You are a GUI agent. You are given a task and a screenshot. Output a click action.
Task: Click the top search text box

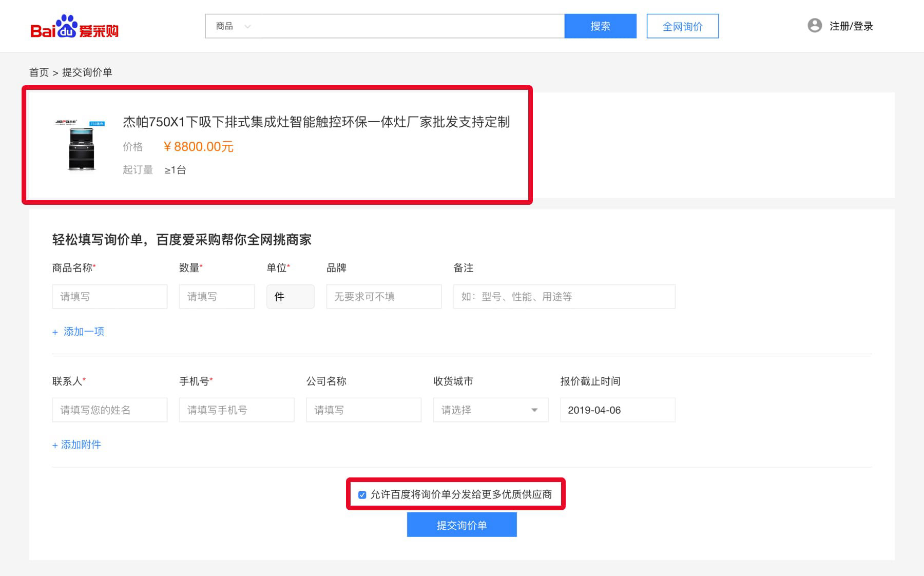pyautogui.click(x=411, y=26)
